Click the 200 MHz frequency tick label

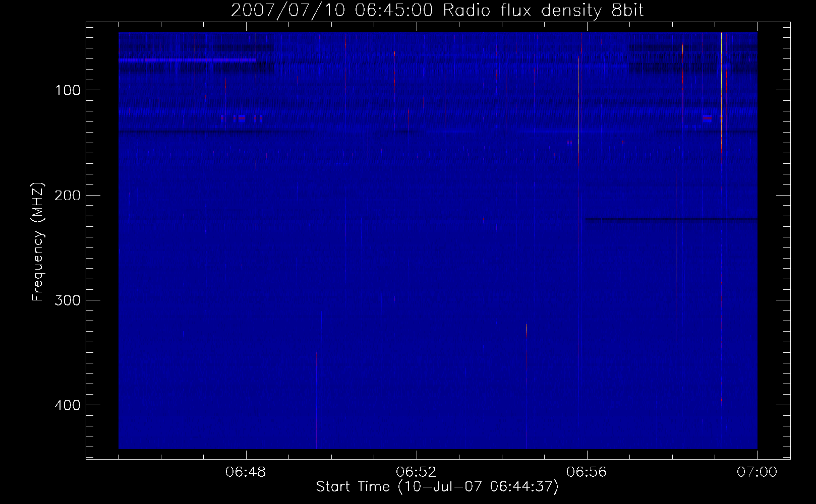click(68, 195)
